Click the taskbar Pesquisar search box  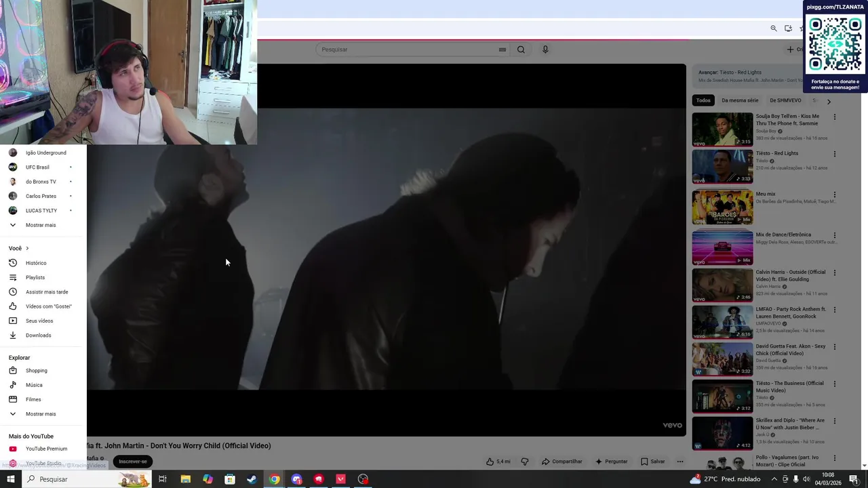pos(87,479)
